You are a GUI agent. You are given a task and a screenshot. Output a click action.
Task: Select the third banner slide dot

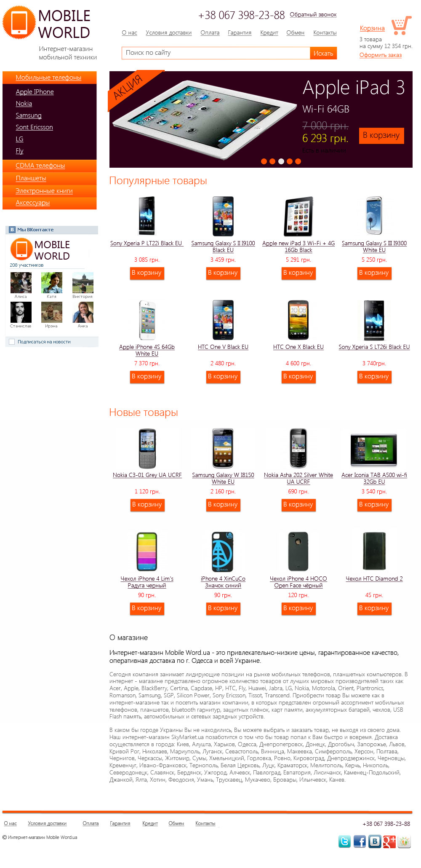point(281,161)
